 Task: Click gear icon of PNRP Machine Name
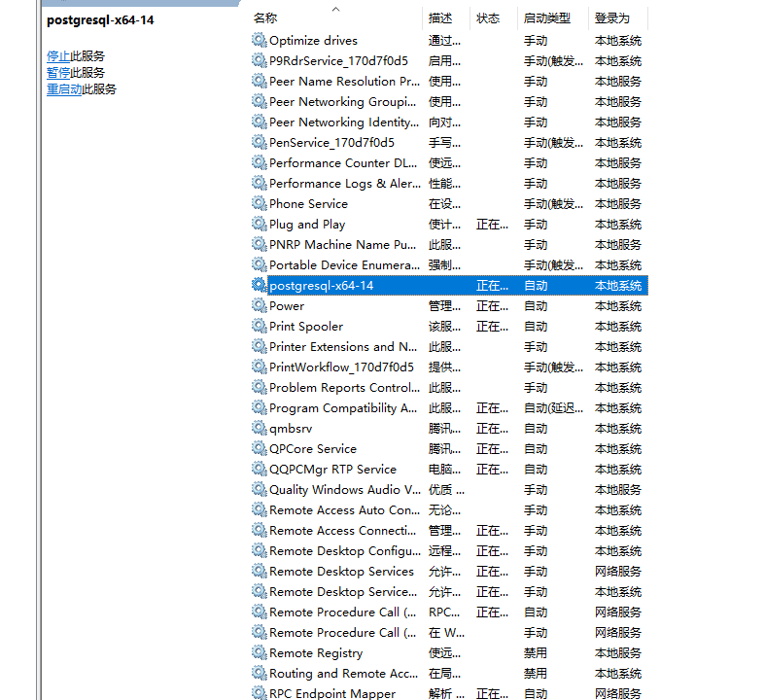click(260, 244)
